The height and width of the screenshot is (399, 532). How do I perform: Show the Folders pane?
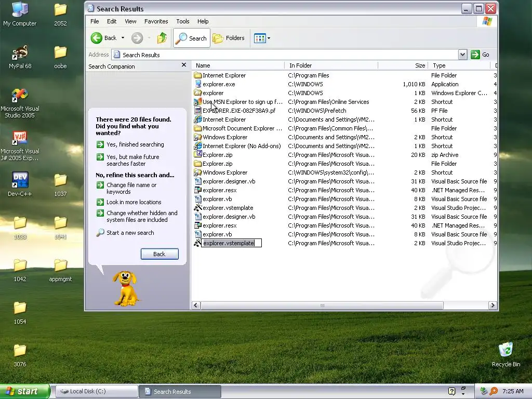229,38
